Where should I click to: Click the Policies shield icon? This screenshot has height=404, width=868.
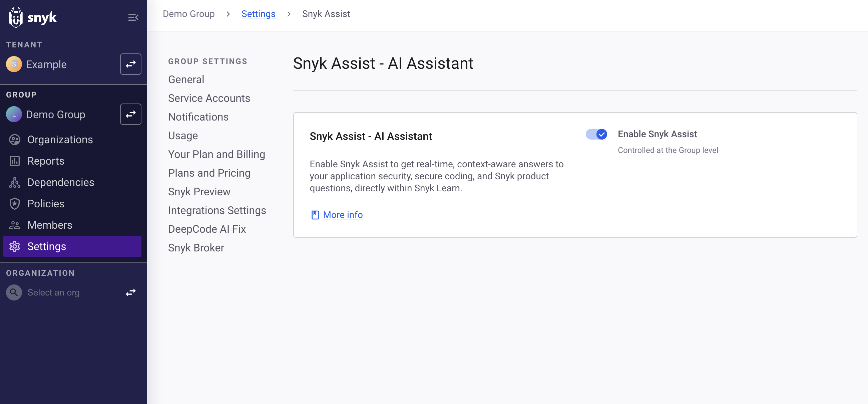pos(14,204)
